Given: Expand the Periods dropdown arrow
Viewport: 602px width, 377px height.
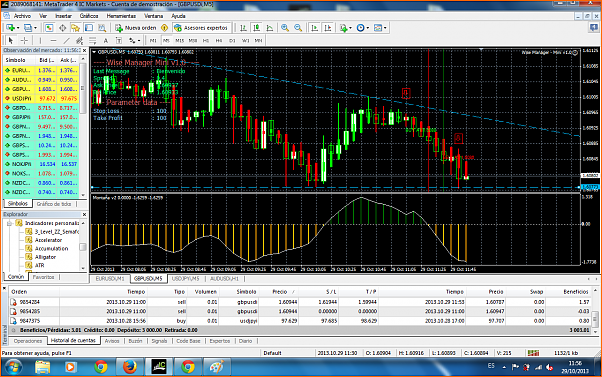Looking at the screenshot, I should (368, 28).
